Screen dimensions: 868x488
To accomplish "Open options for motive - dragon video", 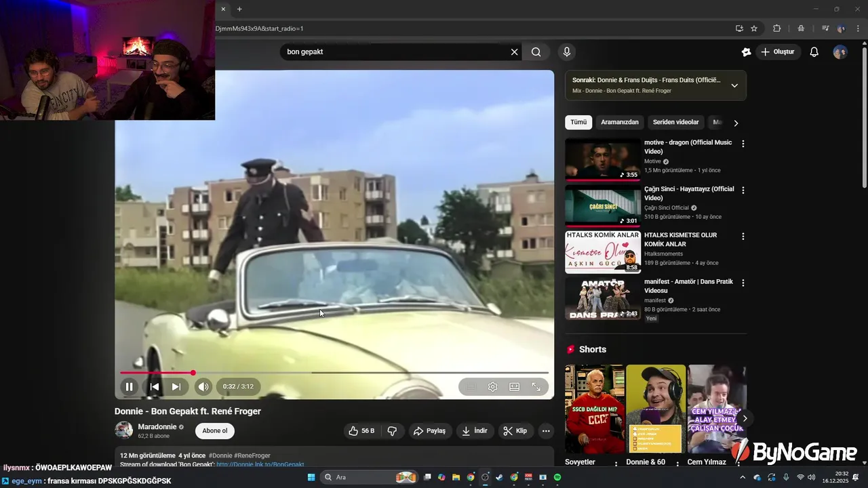I will (x=743, y=144).
